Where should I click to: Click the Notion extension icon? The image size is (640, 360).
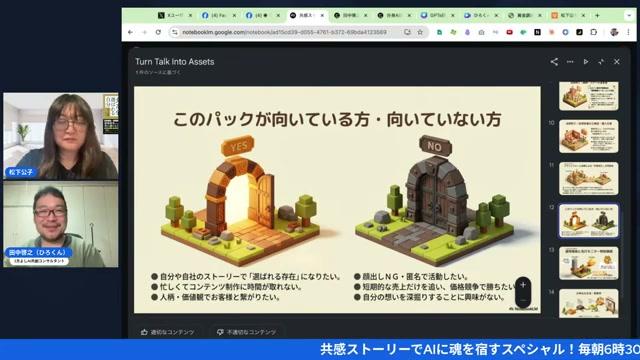point(538,32)
